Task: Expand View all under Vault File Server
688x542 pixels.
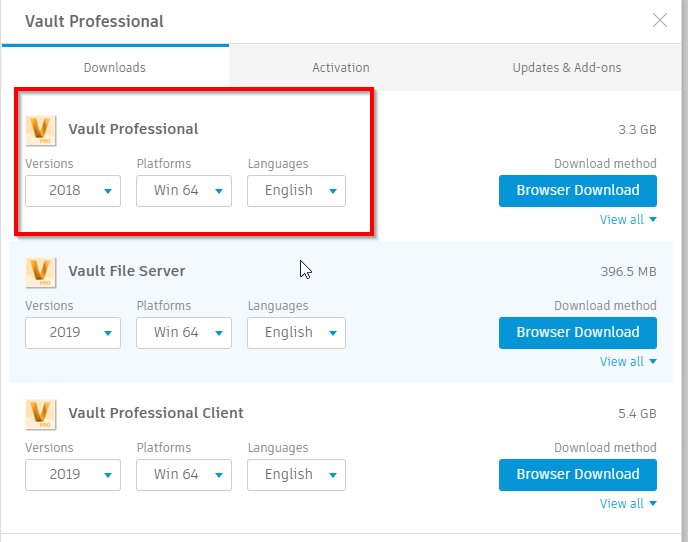Action: pyautogui.click(x=628, y=362)
